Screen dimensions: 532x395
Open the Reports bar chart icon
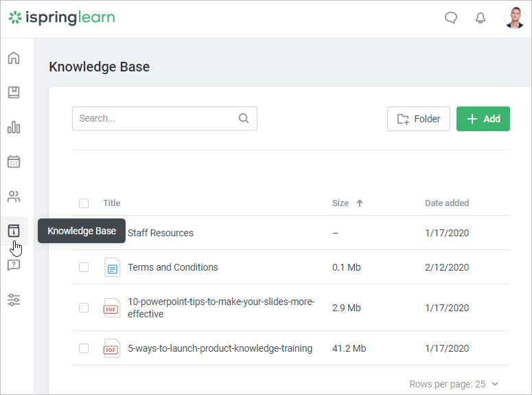click(14, 127)
